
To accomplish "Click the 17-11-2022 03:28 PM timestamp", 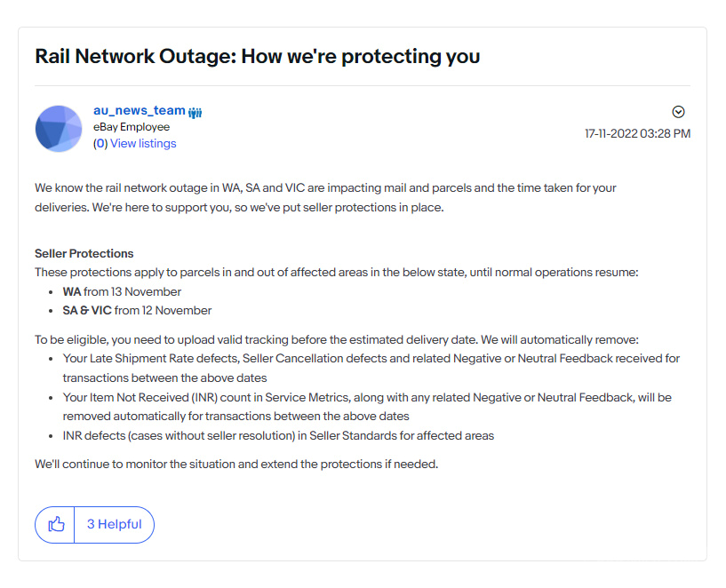I will point(637,133).
